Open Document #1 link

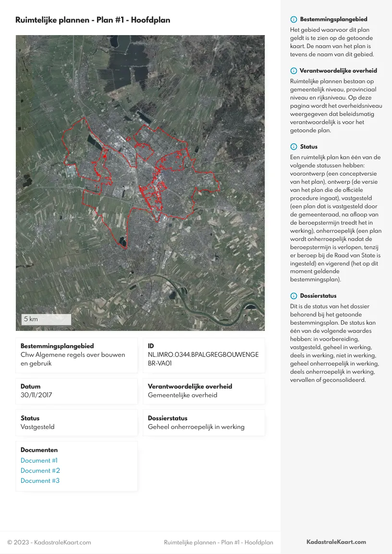coord(39,460)
